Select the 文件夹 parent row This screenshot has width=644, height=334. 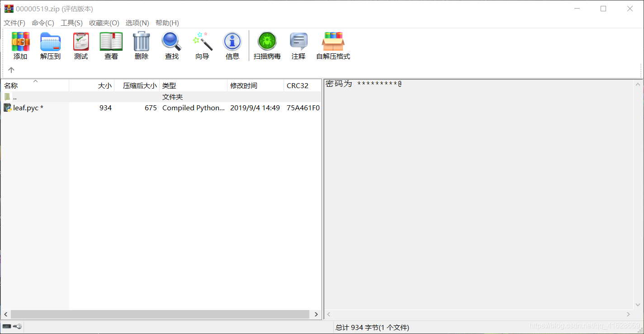pyautogui.click(x=161, y=97)
